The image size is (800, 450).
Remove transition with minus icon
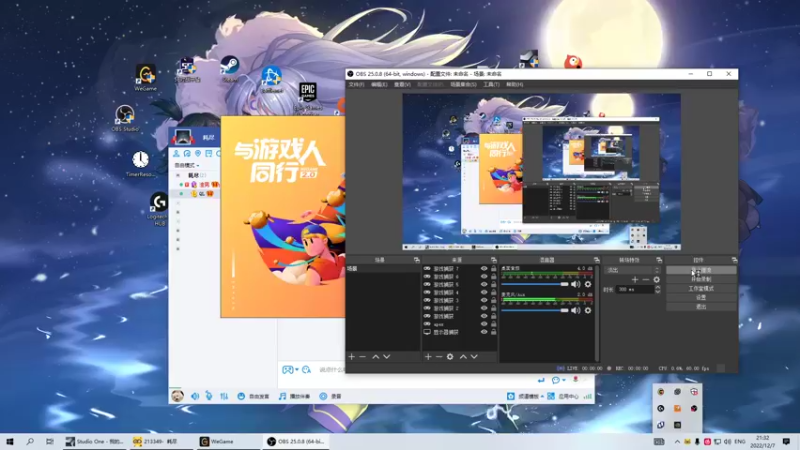[x=646, y=280]
